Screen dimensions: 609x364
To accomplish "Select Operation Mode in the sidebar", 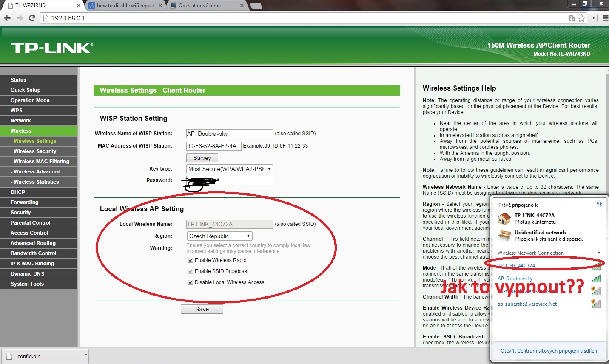I will click(x=39, y=100).
